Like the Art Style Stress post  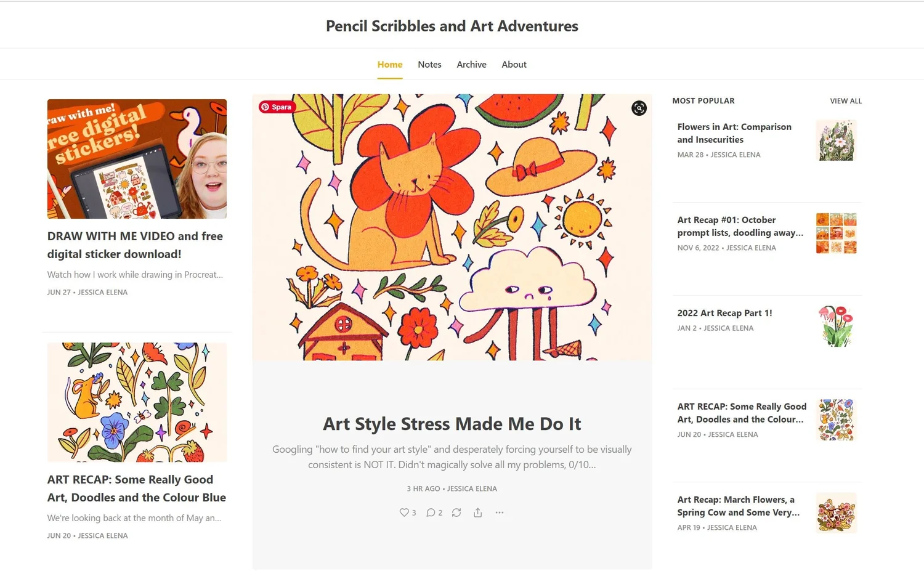[x=407, y=513]
